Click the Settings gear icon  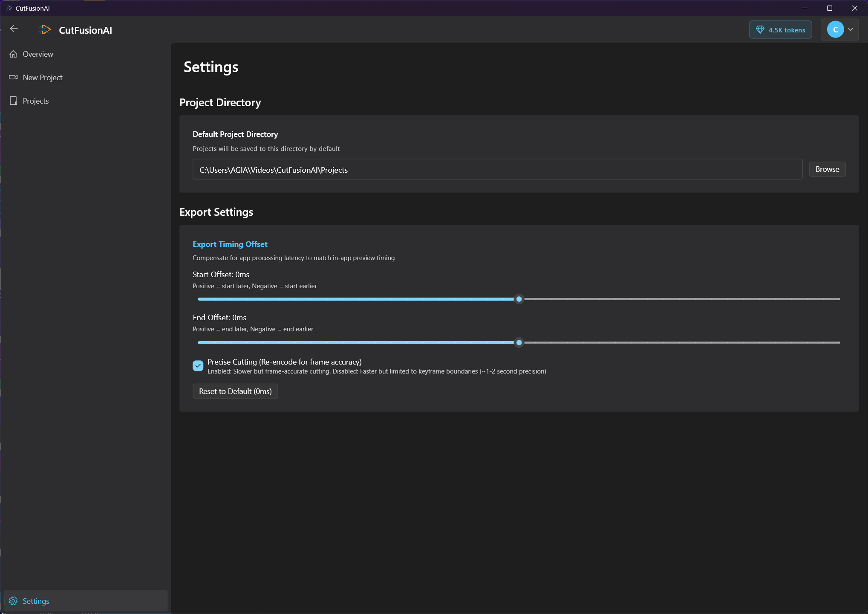pos(13,601)
